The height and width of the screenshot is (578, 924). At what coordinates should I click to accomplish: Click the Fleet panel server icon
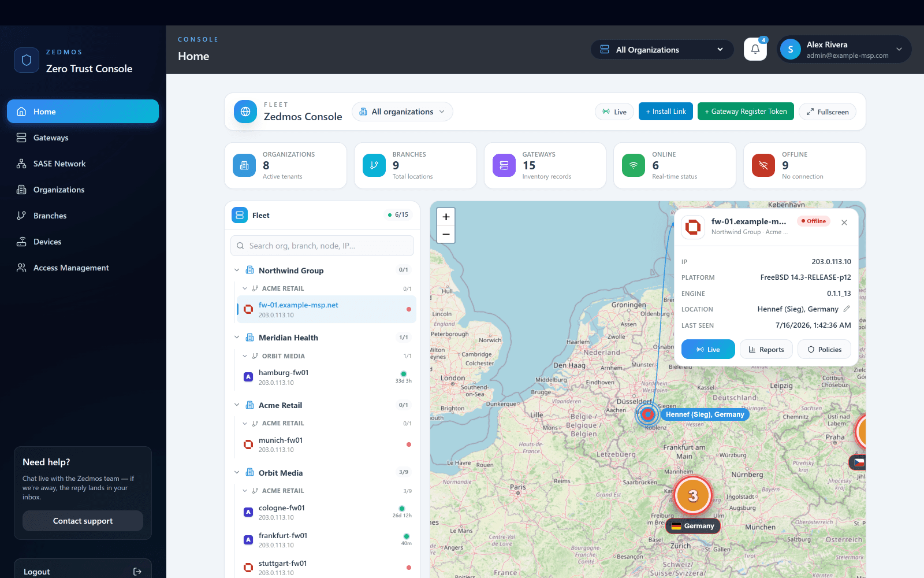coord(240,215)
